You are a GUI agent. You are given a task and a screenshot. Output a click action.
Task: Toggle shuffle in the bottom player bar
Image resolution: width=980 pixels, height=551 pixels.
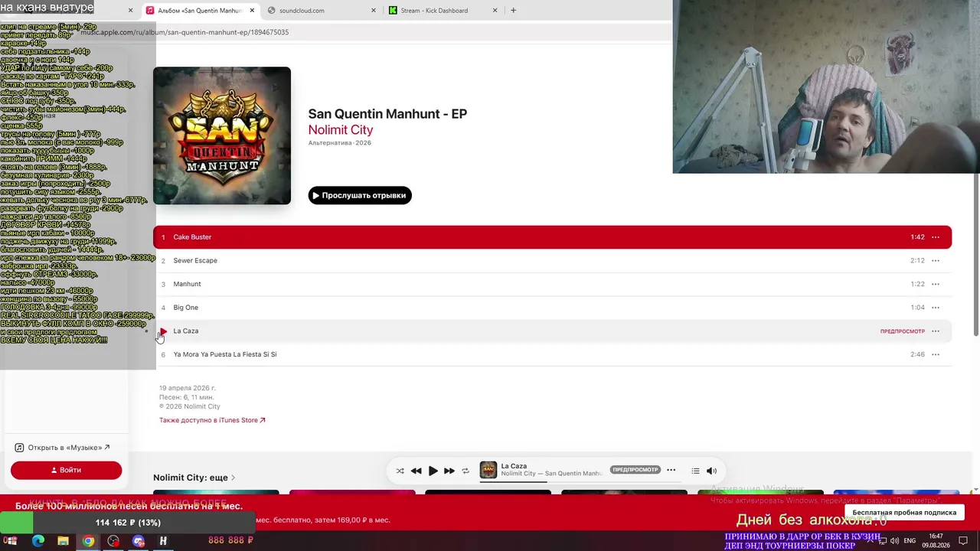click(400, 471)
